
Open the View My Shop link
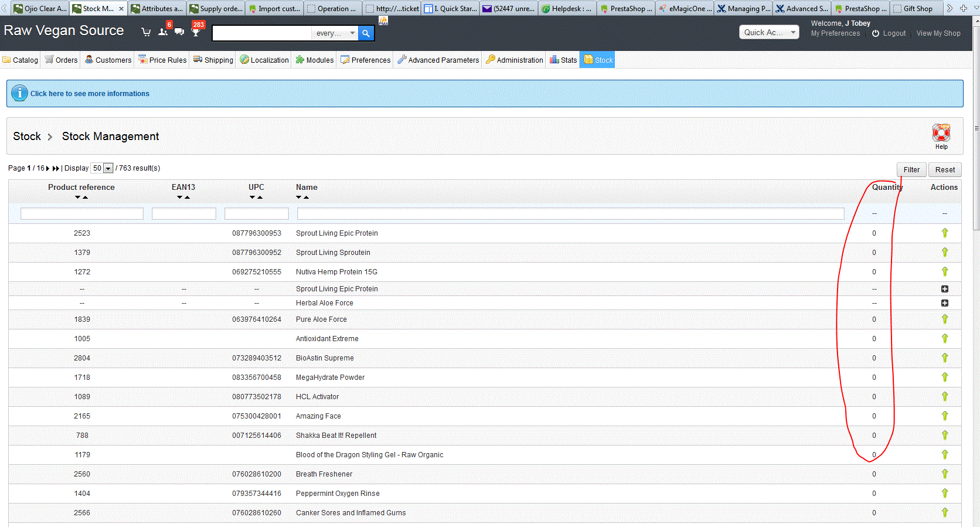pos(938,33)
